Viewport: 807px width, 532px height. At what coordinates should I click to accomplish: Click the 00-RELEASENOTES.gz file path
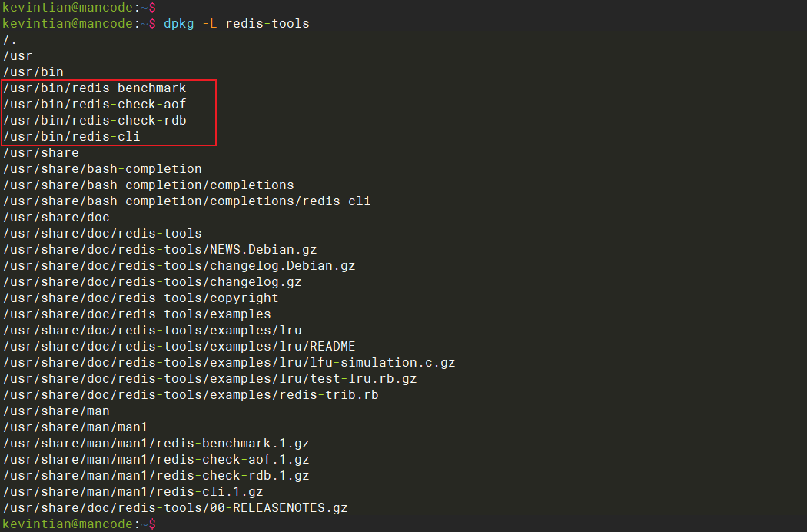pos(175,508)
